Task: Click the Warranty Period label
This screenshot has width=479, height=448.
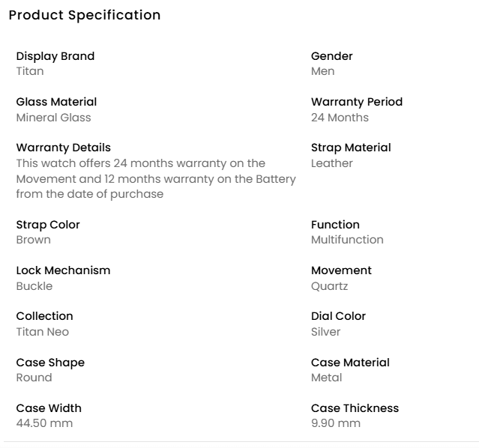Action: click(356, 102)
